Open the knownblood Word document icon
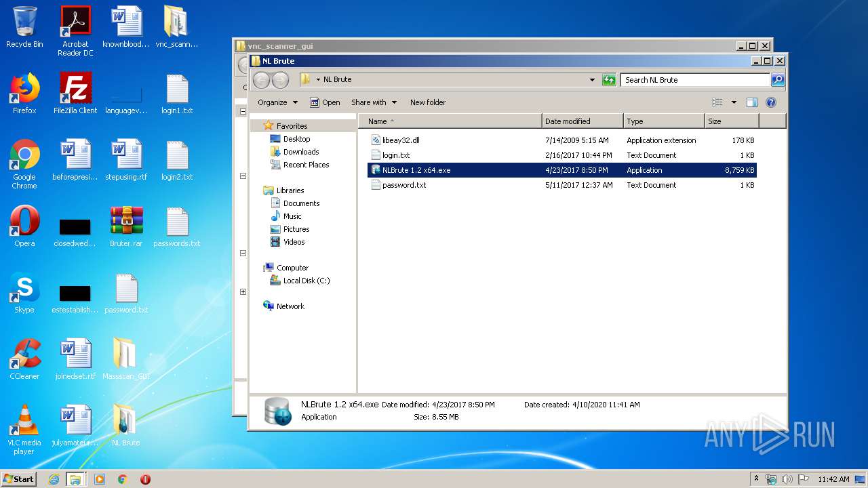Viewport: 868px width, 488px height. pos(126,27)
